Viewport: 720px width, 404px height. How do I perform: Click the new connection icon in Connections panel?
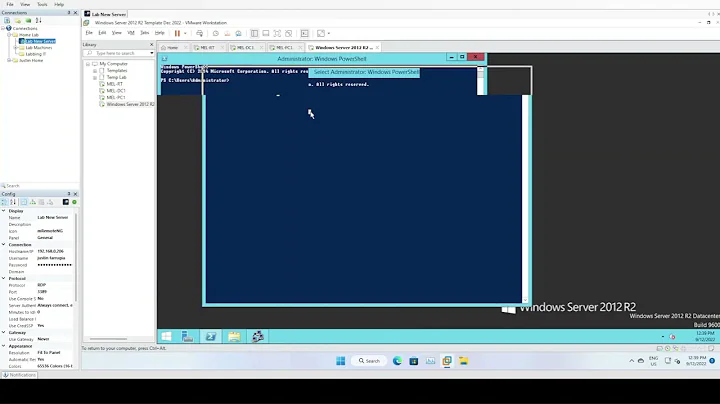point(7,20)
